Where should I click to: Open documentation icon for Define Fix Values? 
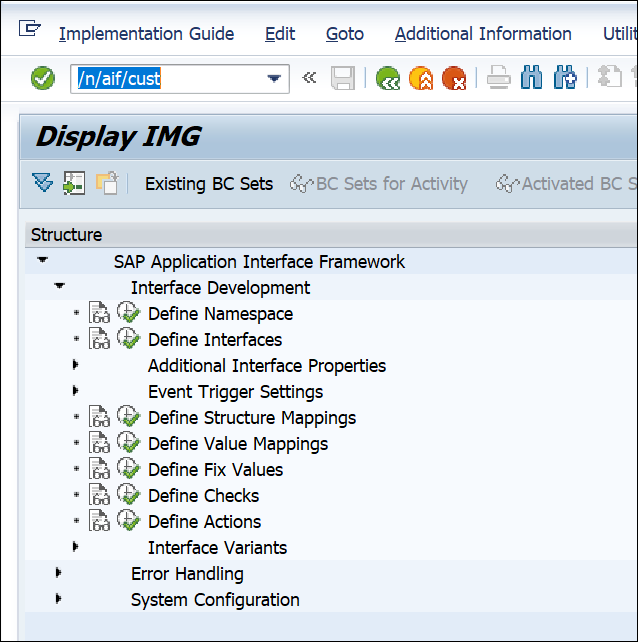click(100, 469)
